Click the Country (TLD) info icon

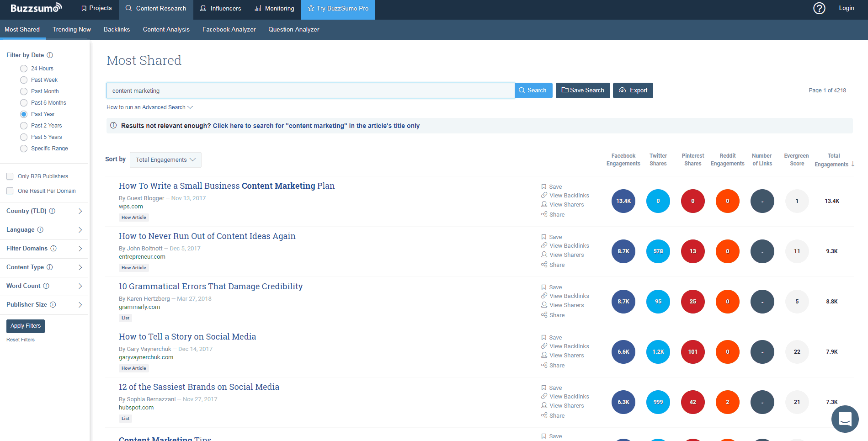coord(52,211)
